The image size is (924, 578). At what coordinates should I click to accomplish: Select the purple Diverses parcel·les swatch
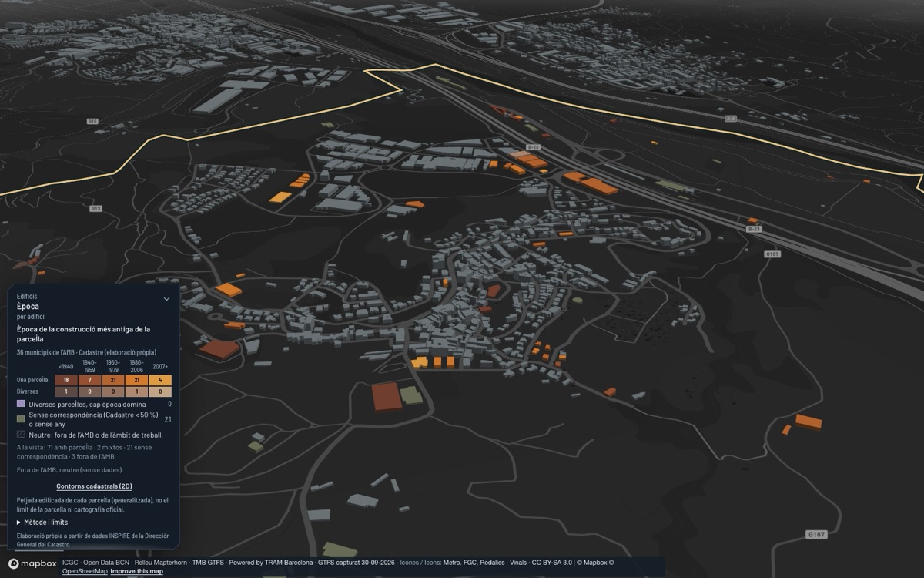click(x=21, y=404)
